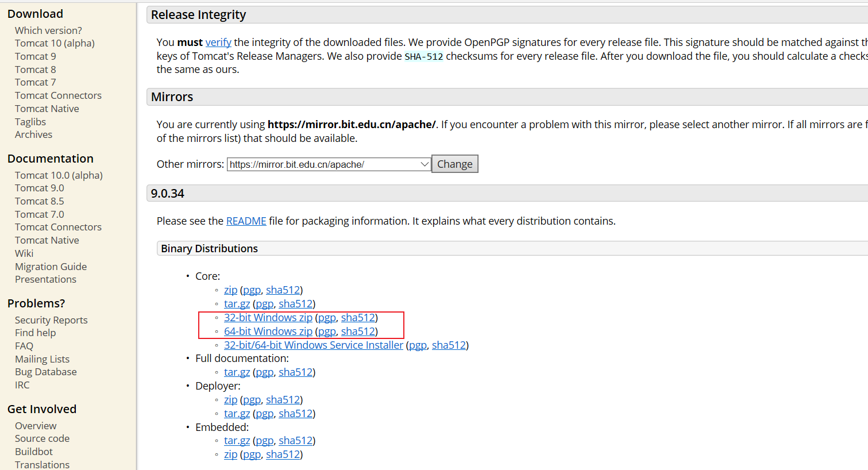Go to Tomcat 10 (alpha) download page
The image size is (868, 470).
(x=55, y=44)
